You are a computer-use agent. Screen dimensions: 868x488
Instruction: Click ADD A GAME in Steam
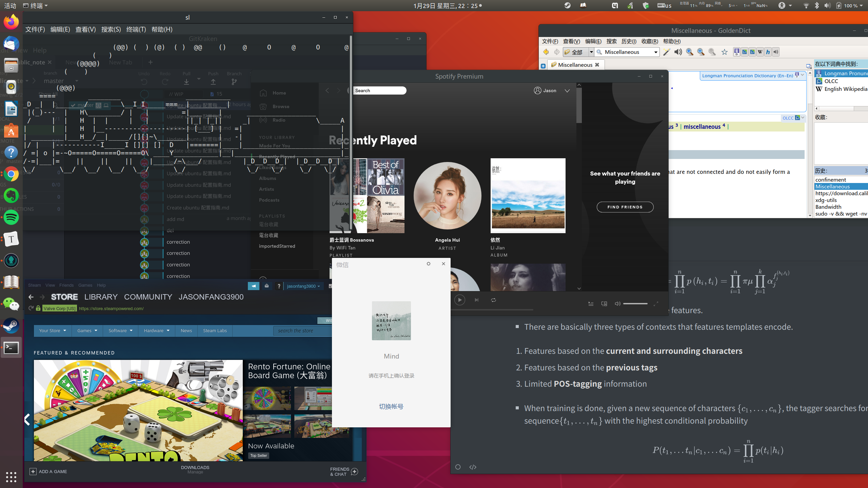pyautogui.click(x=48, y=471)
